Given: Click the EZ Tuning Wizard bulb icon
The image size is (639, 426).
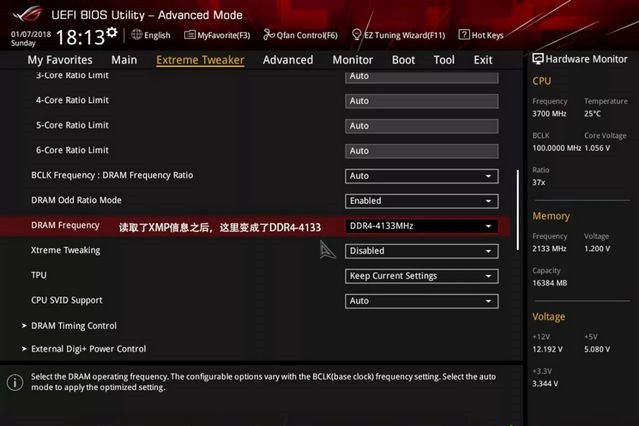Looking at the screenshot, I should (x=357, y=35).
